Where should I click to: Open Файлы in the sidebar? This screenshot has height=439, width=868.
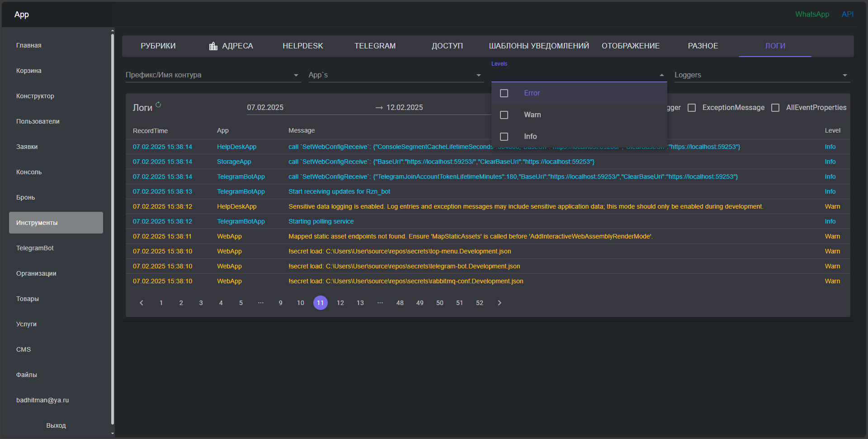56,375
